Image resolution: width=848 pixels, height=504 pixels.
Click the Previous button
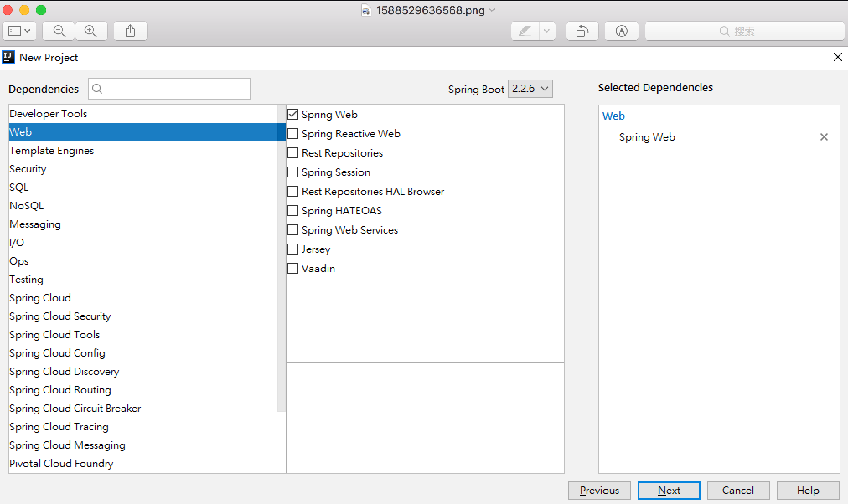coord(599,490)
